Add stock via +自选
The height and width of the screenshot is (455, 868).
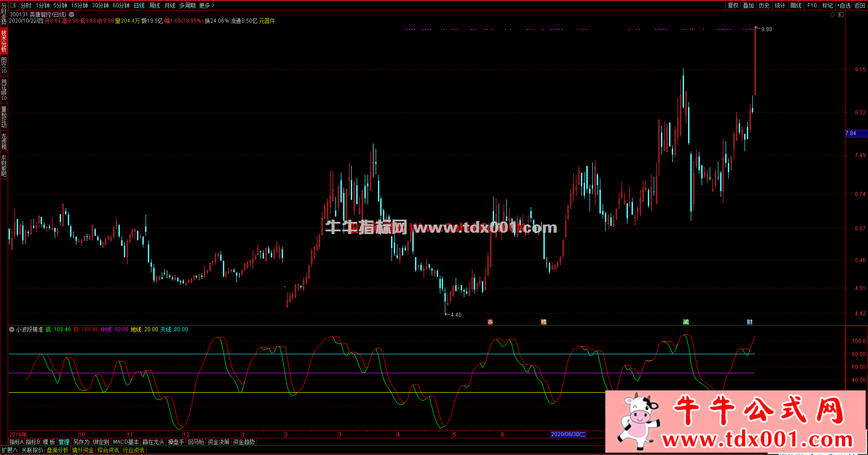coord(844,5)
